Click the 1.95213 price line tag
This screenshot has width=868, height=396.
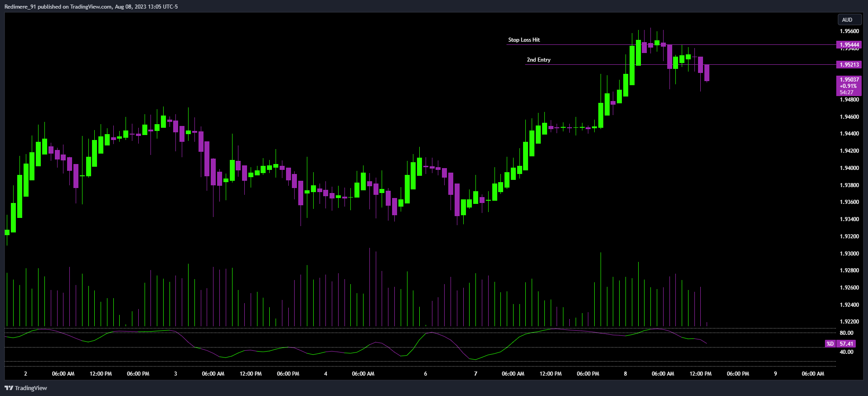[849, 65]
